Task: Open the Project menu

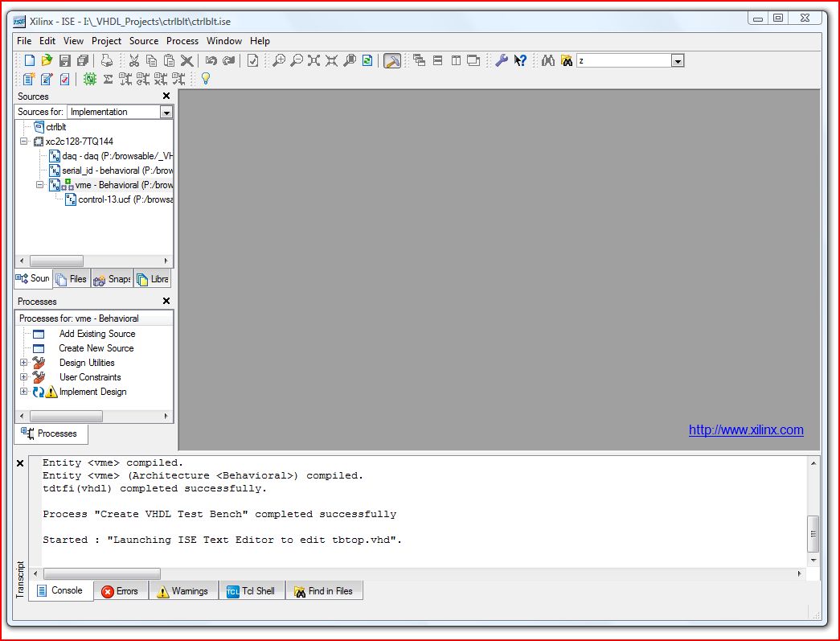Action: pos(106,41)
